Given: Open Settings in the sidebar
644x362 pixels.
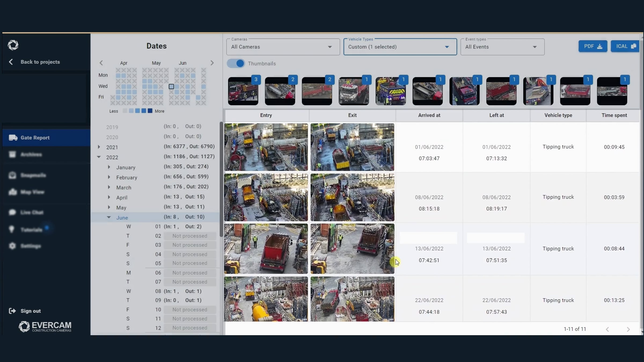Looking at the screenshot, I should tap(46, 246).
